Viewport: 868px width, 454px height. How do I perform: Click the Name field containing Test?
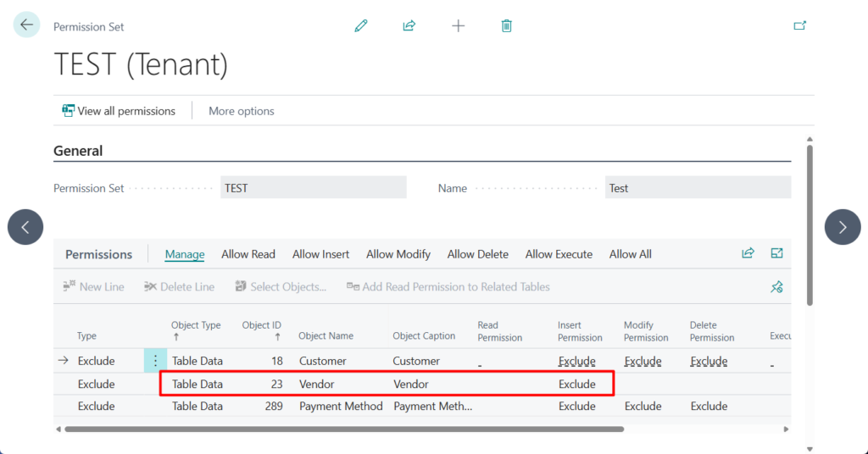697,188
